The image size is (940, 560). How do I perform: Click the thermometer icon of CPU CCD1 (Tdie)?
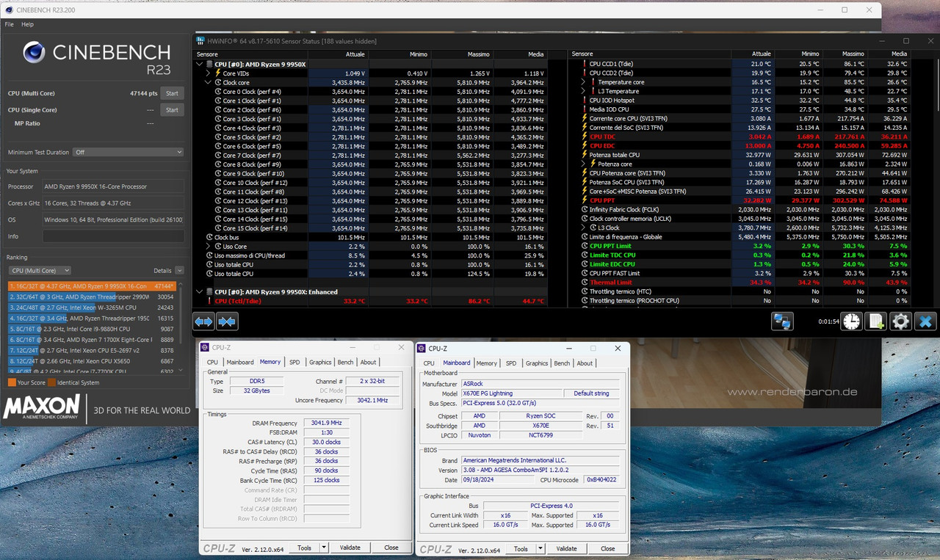coord(585,64)
